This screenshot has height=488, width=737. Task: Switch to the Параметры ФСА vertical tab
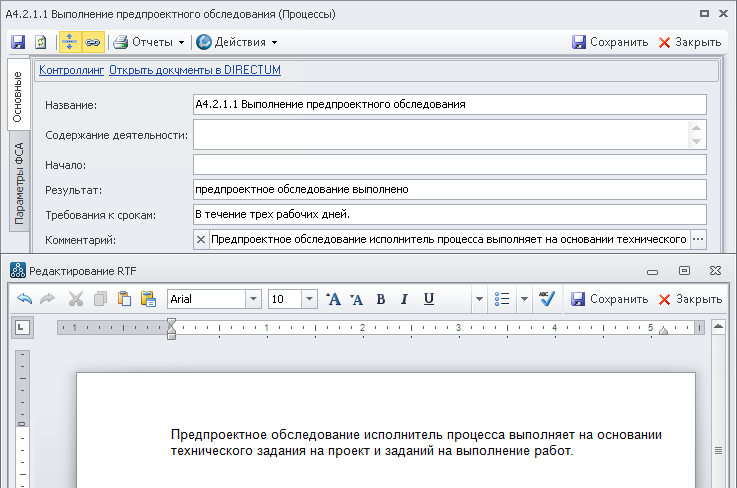point(19,183)
